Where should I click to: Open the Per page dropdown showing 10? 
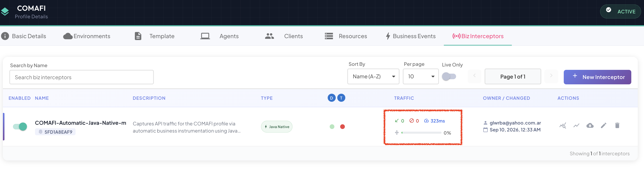coord(421,76)
